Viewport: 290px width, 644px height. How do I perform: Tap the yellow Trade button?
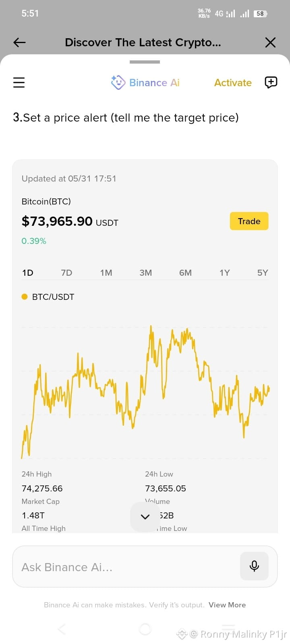click(249, 221)
